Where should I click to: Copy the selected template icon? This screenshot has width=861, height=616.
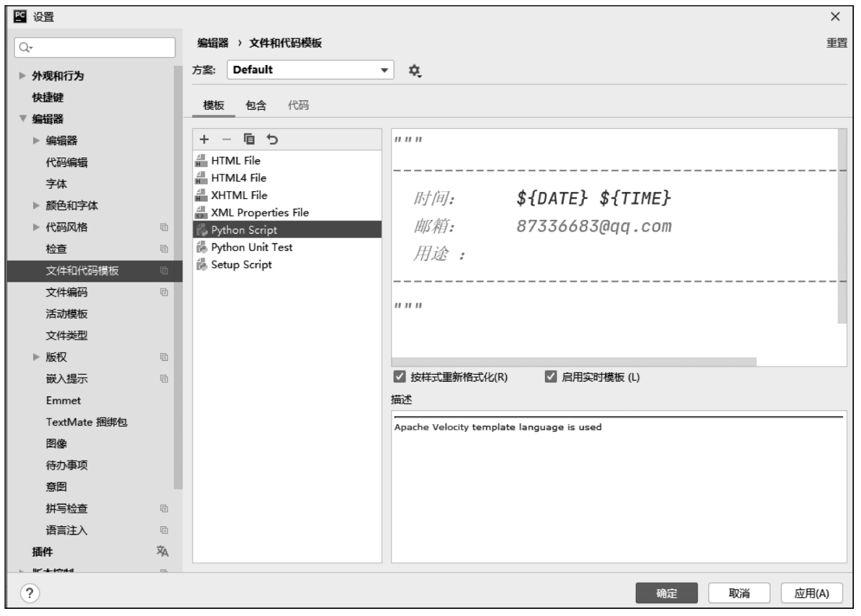click(x=249, y=139)
